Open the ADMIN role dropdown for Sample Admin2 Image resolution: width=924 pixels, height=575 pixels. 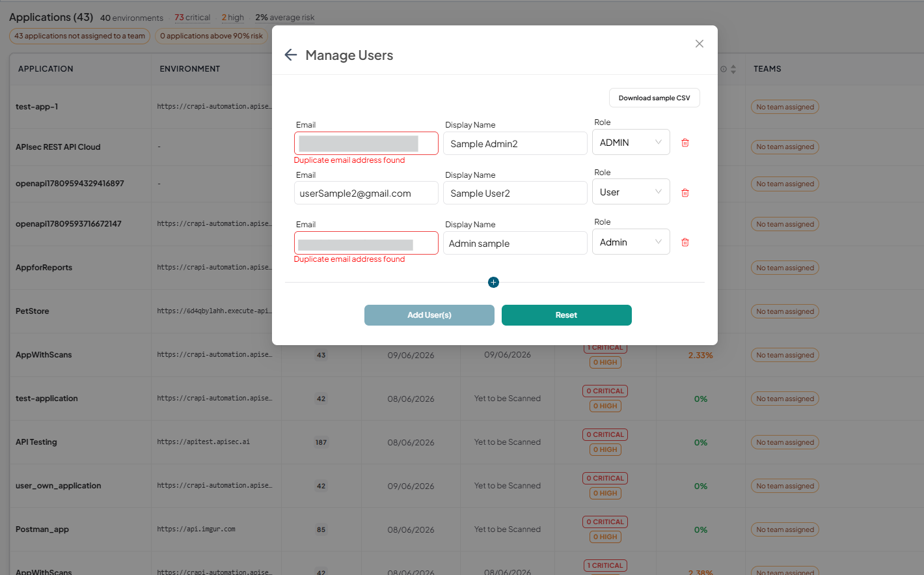(x=631, y=142)
